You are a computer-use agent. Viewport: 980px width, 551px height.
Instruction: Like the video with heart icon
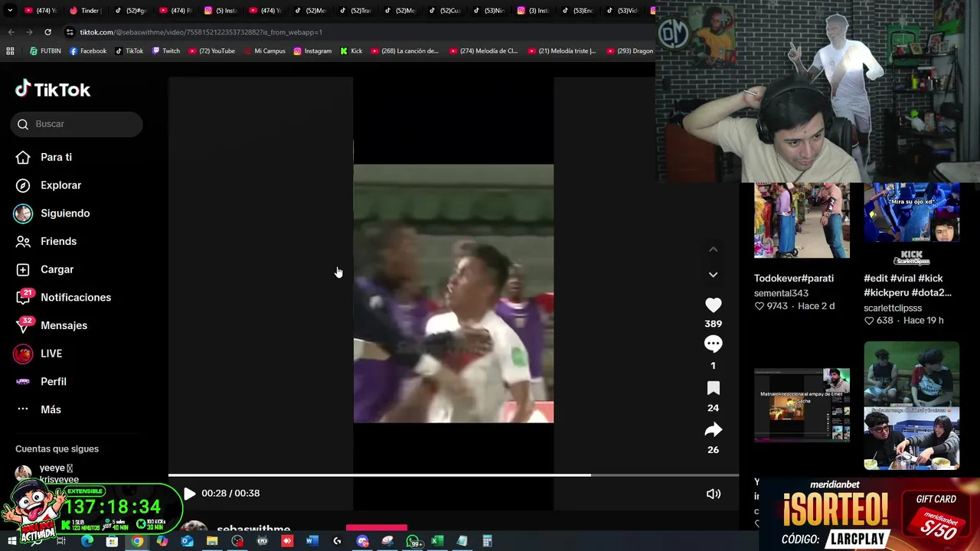[713, 305]
